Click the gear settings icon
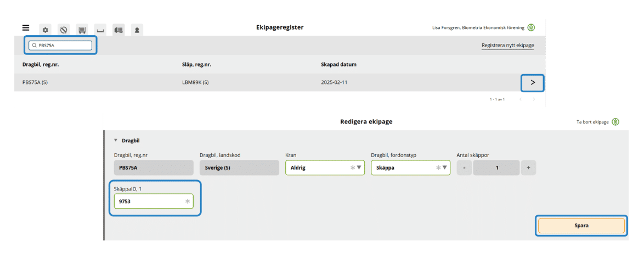This screenshot has height=280, width=644. 46,30
